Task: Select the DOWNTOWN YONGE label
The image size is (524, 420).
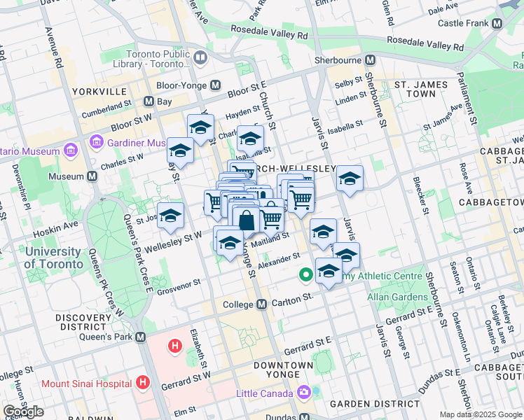Action: pyautogui.click(x=284, y=370)
